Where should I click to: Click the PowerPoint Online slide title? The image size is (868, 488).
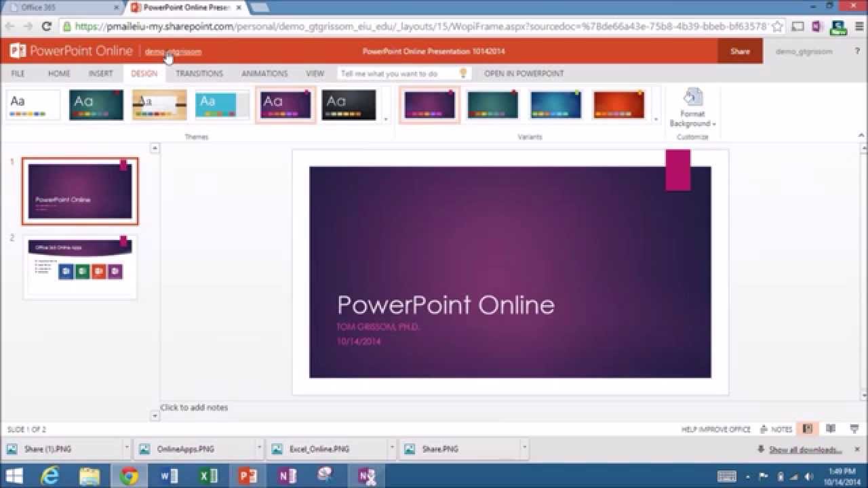pyautogui.click(x=446, y=305)
